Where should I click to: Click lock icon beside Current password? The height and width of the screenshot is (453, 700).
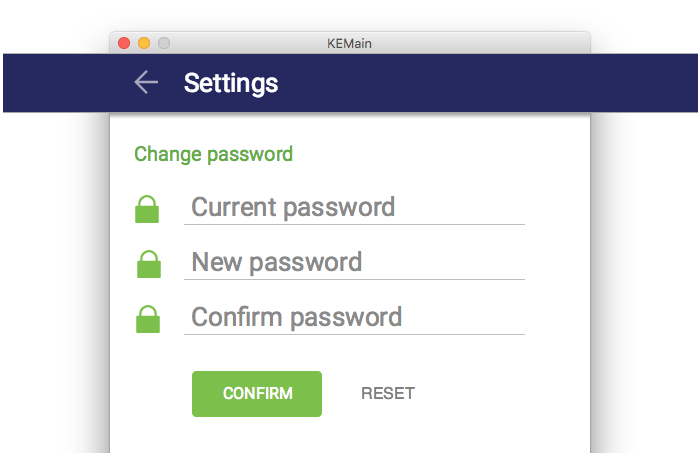[147, 210]
